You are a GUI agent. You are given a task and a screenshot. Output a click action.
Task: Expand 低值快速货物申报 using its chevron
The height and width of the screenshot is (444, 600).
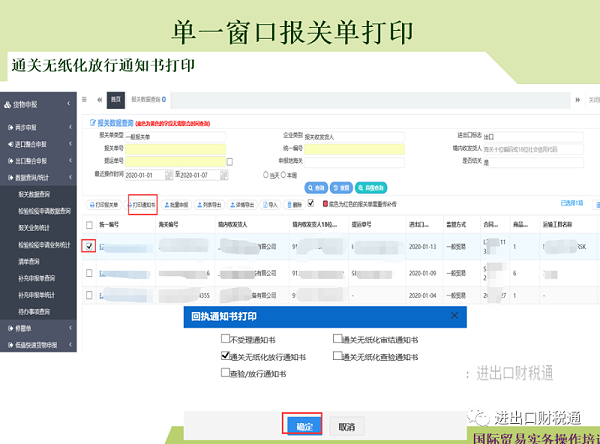tap(70, 345)
